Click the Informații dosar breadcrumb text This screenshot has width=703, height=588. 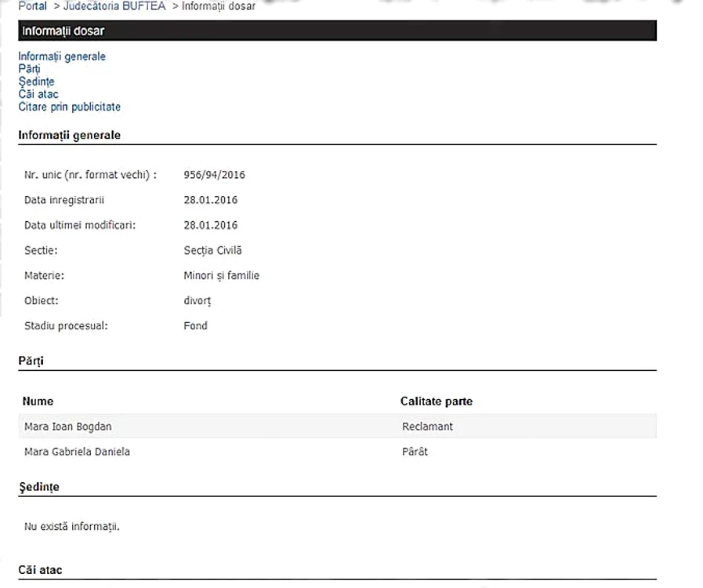[219, 5]
